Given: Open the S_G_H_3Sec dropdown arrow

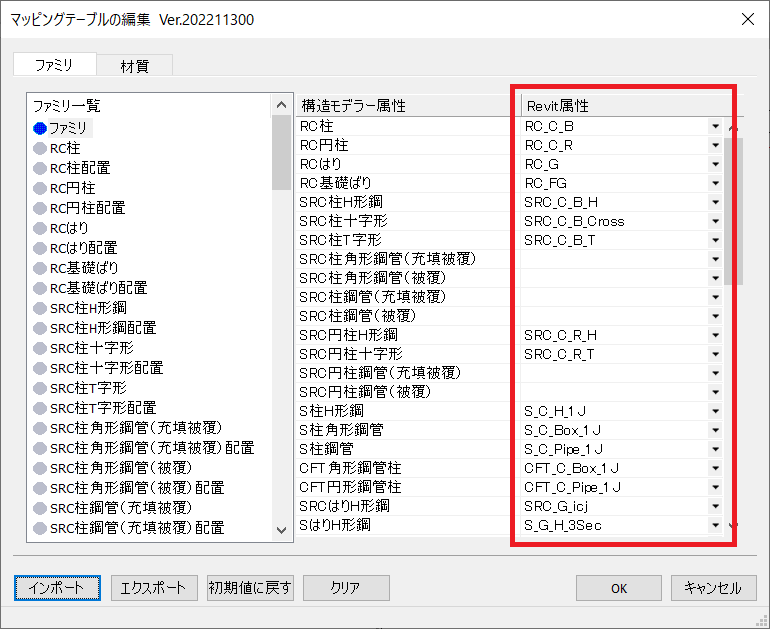Looking at the screenshot, I should click(715, 525).
